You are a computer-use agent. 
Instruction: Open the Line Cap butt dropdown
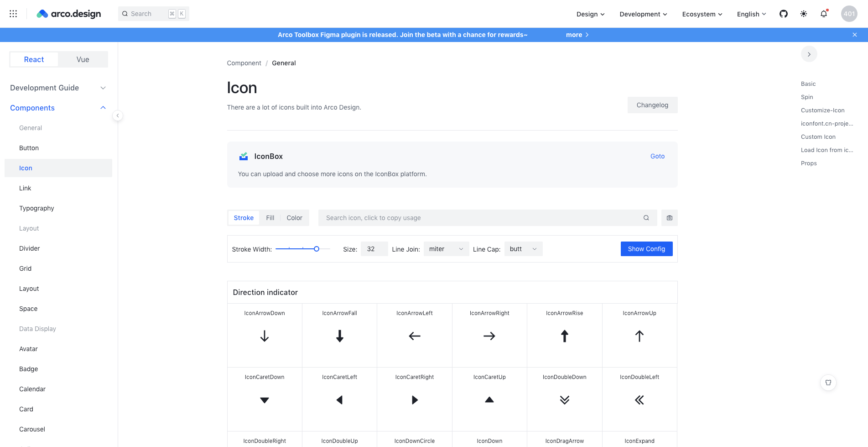[524, 249]
